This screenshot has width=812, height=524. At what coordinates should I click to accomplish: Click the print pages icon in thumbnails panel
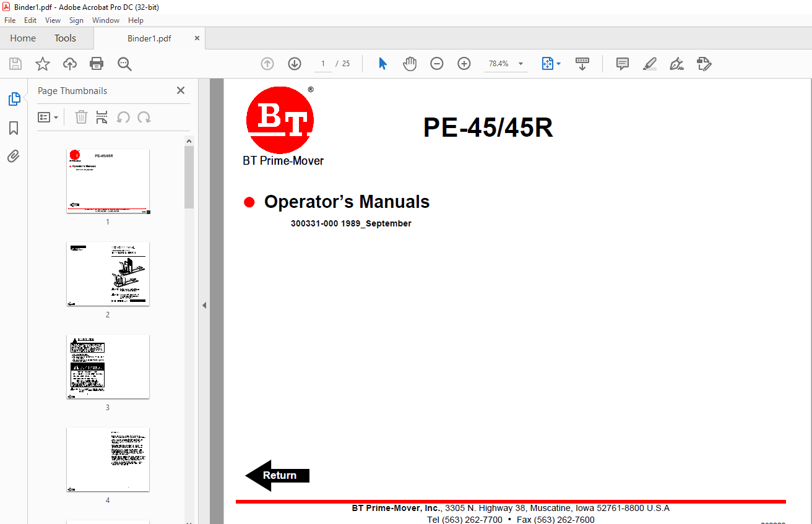click(x=102, y=117)
